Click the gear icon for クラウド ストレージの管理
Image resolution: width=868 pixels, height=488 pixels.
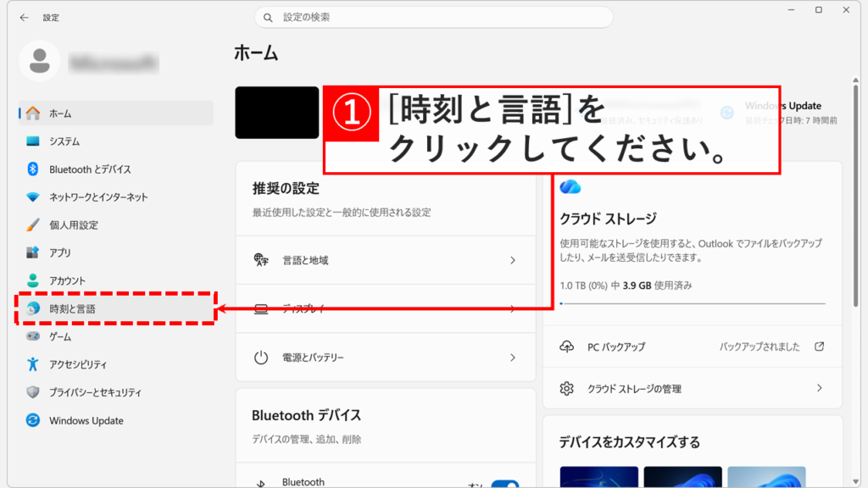click(566, 388)
